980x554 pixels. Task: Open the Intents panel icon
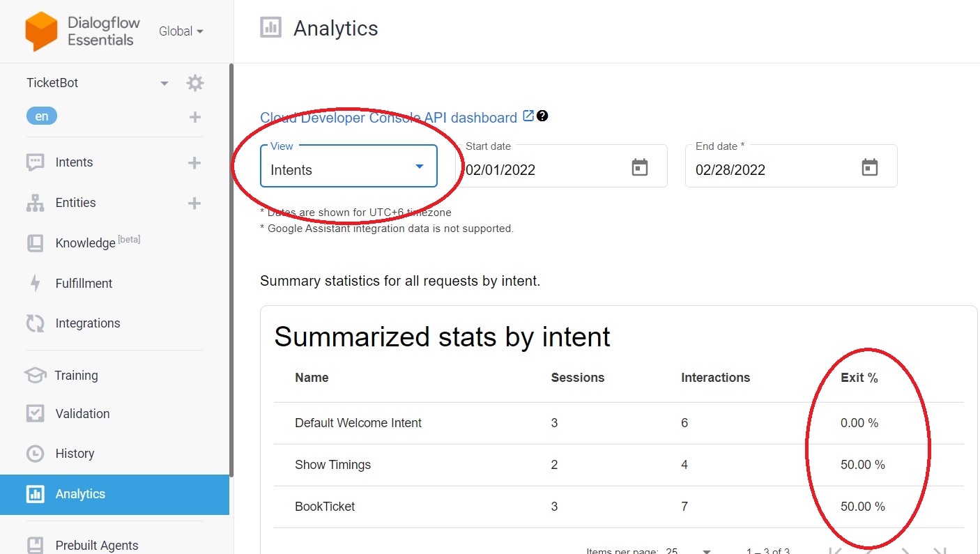(x=36, y=162)
